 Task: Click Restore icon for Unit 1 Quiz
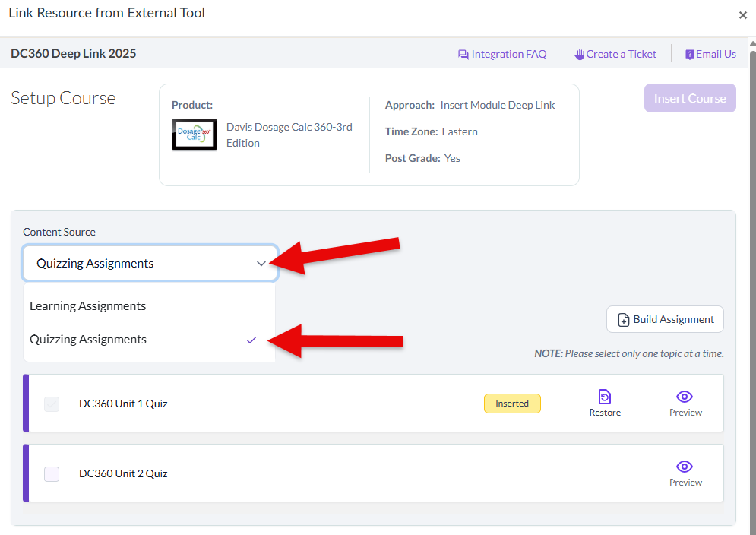coord(605,397)
